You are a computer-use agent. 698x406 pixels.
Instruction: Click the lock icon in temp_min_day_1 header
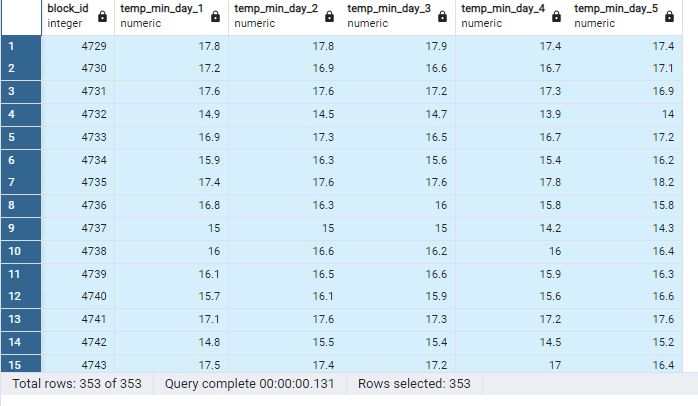pyautogui.click(x=215, y=17)
